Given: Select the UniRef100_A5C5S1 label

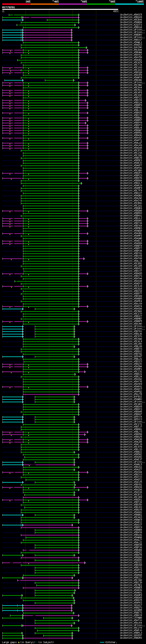Looking at the screenshot, I should point(131,90).
